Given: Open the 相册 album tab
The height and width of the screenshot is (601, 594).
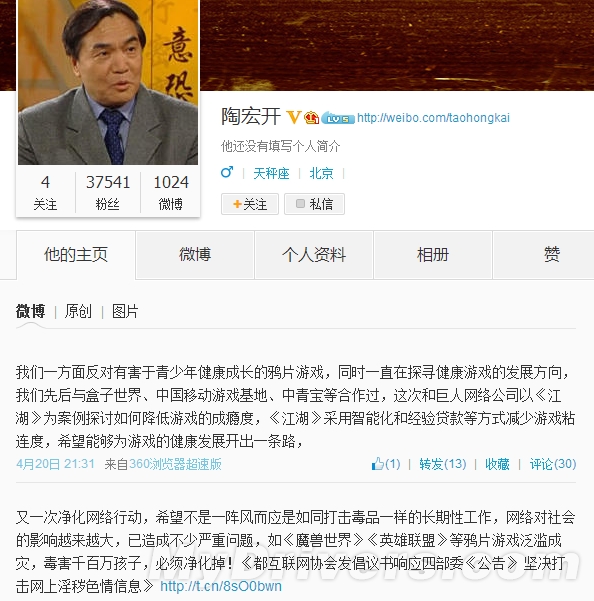Looking at the screenshot, I should [433, 255].
